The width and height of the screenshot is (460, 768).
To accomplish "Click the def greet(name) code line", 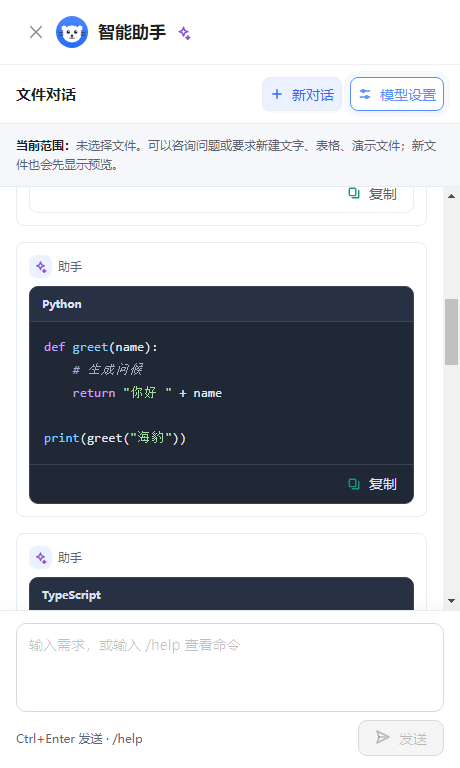I will coord(101,347).
